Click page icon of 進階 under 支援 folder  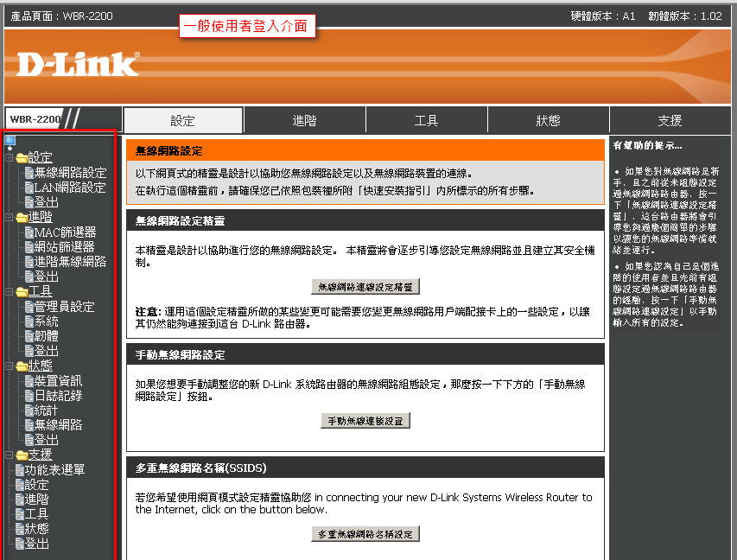[20, 500]
